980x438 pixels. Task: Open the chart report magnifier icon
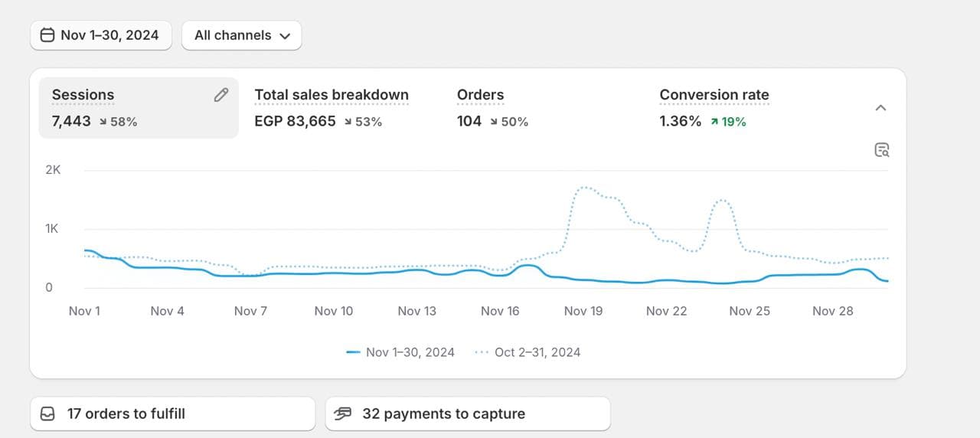(x=881, y=149)
